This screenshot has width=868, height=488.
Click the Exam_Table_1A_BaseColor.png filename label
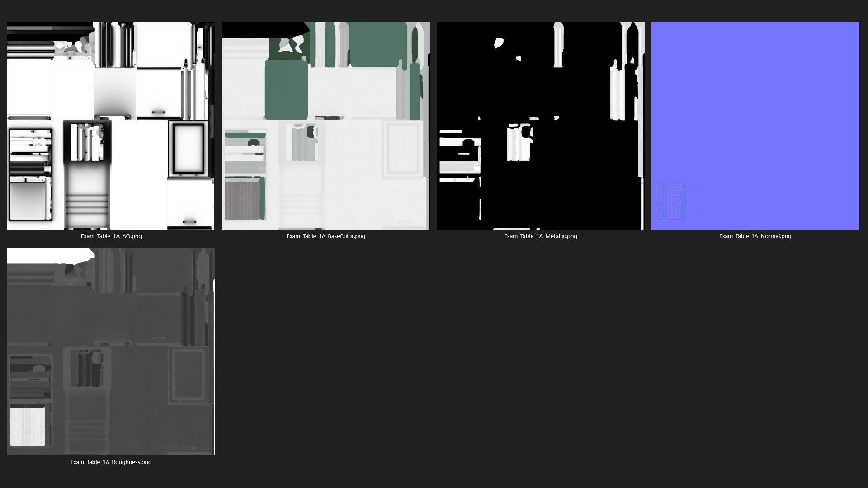tap(325, 236)
